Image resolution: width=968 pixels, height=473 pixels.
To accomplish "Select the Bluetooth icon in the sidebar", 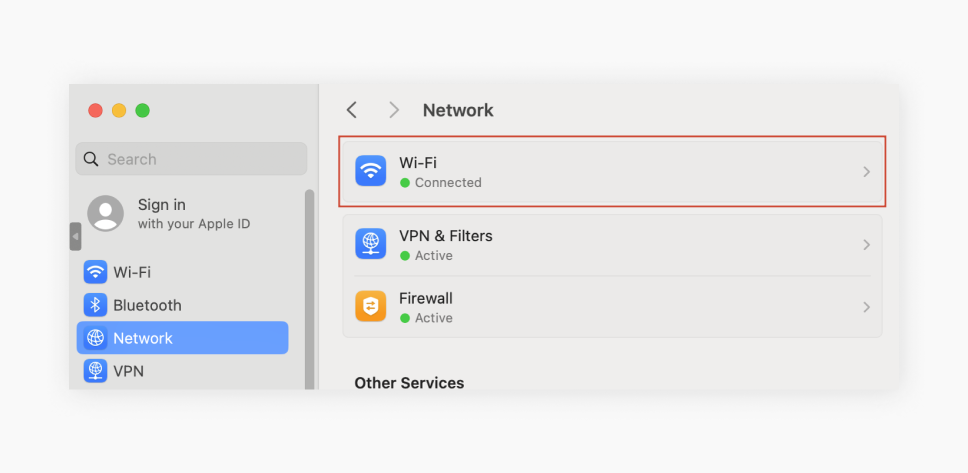I will pyautogui.click(x=95, y=305).
